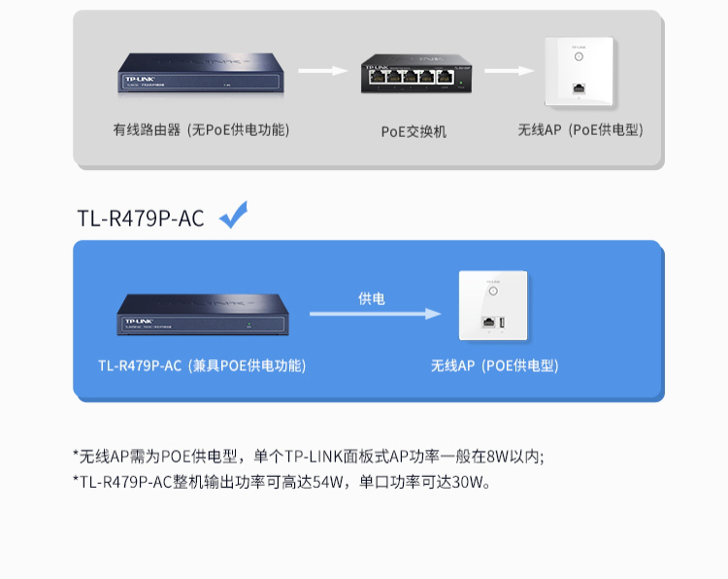728x579 pixels.
Task: Click the PoE switch device image
Action: (x=416, y=74)
